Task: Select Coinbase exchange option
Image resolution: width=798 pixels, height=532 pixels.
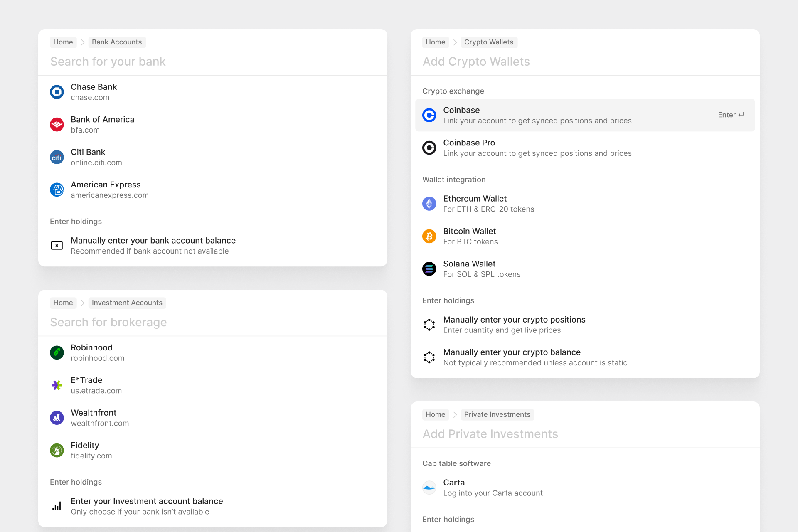Action: pos(585,115)
